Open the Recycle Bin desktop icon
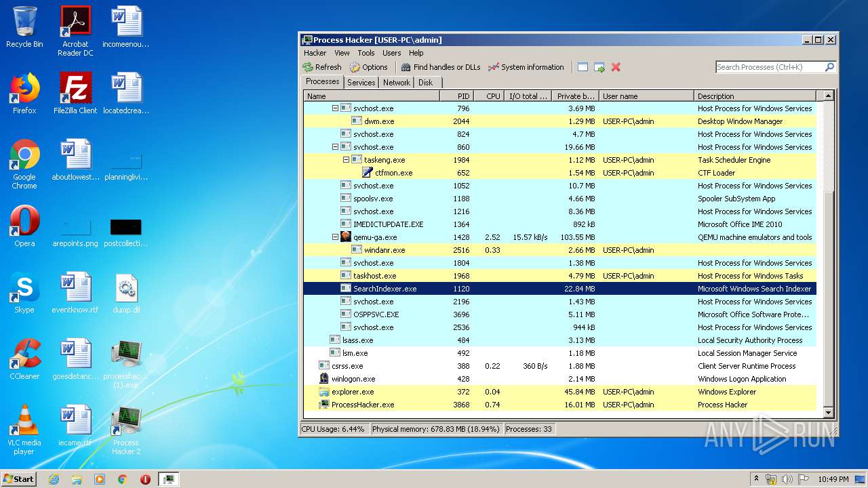Screen dimensions: 868x488 coord(24,28)
